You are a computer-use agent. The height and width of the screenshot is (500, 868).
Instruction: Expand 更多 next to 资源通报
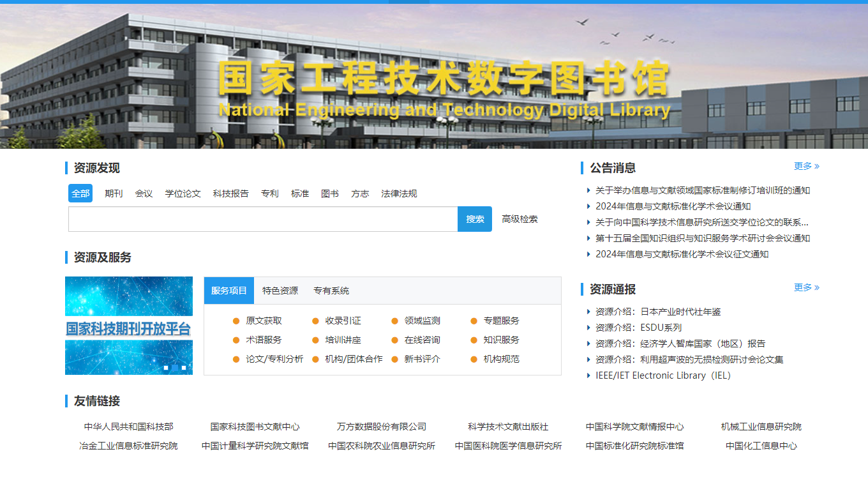click(806, 287)
